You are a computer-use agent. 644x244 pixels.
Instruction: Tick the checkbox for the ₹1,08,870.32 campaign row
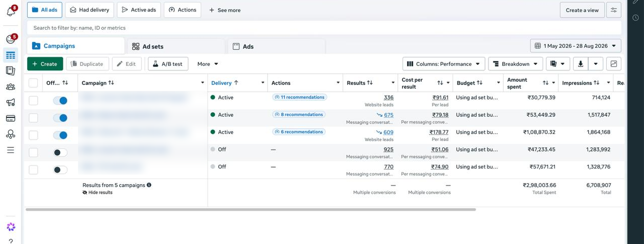point(33,135)
